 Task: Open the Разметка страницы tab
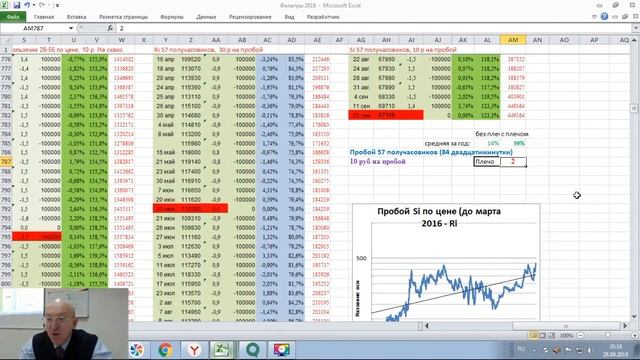(x=123, y=17)
